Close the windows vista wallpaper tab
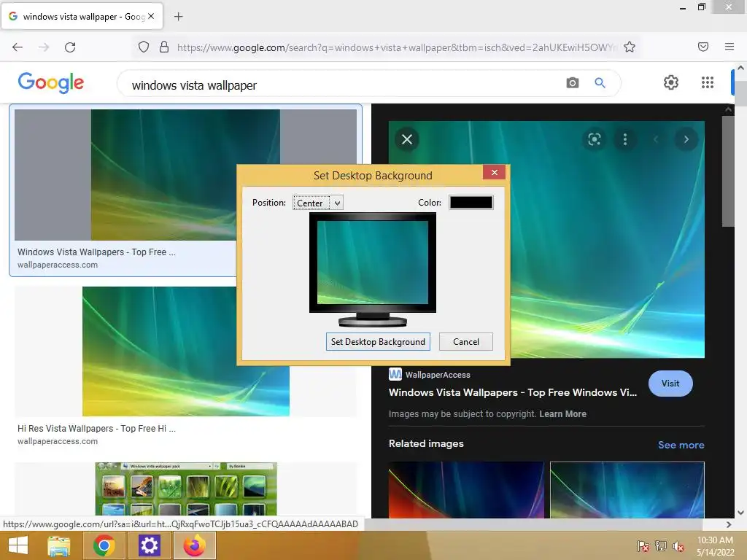 coord(151,16)
